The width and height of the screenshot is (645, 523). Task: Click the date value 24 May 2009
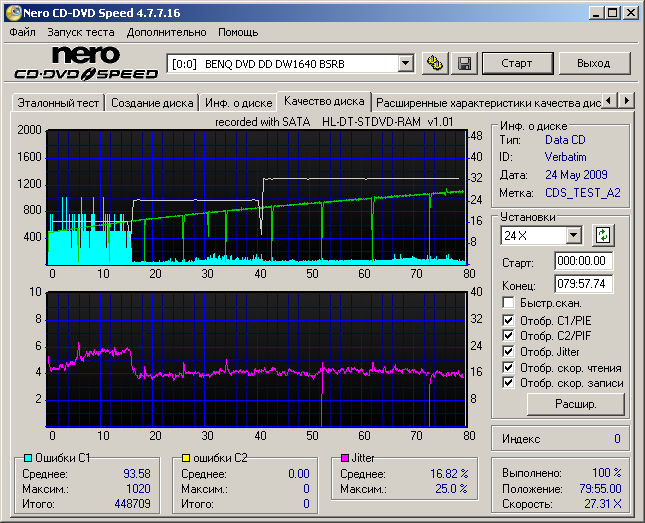[576, 175]
